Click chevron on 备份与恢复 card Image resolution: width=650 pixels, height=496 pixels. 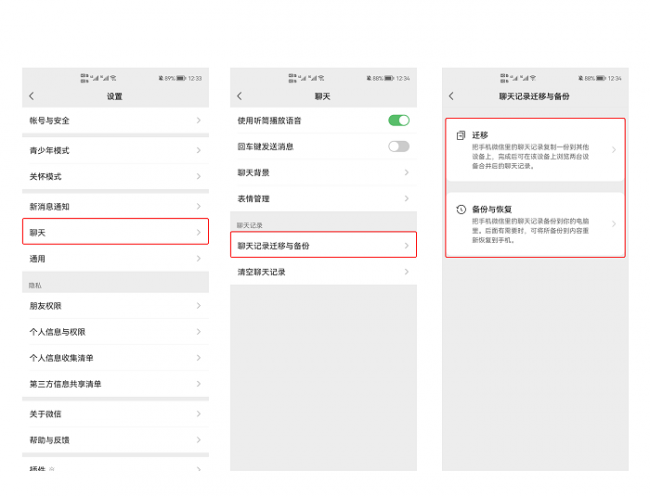pos(614,224)
